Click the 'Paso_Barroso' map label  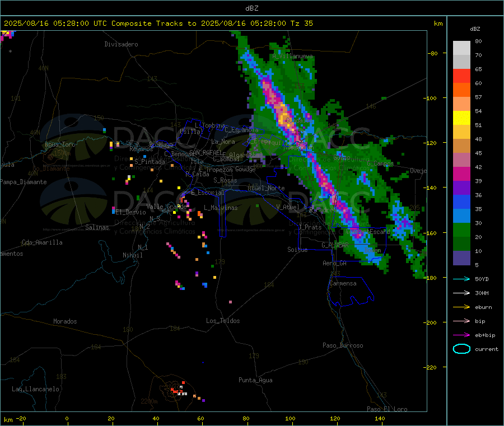click(x=343, y=345)
